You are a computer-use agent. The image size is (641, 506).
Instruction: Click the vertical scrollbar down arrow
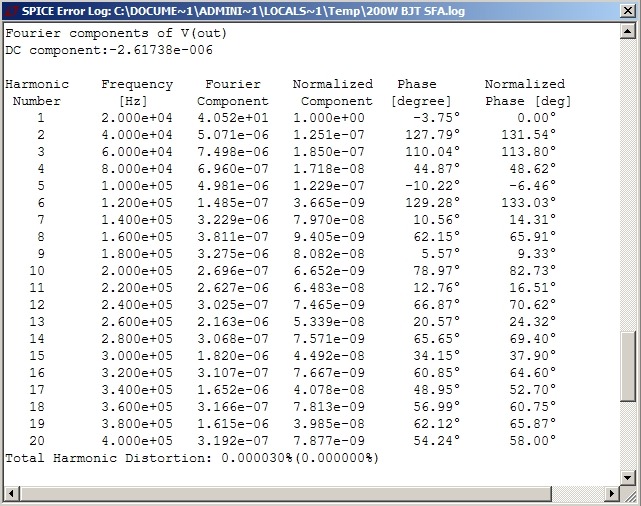(x=628, y=477)
